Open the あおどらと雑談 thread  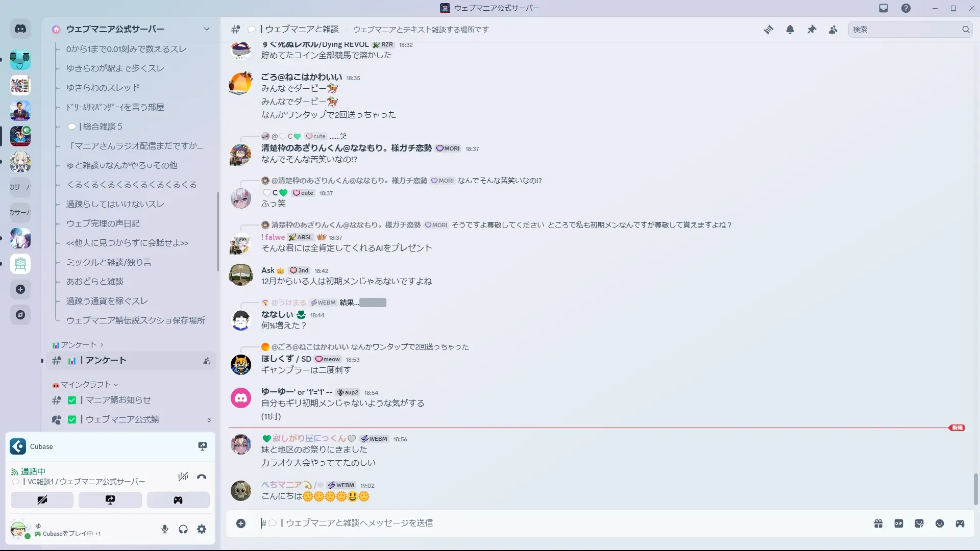coord(95,282)
